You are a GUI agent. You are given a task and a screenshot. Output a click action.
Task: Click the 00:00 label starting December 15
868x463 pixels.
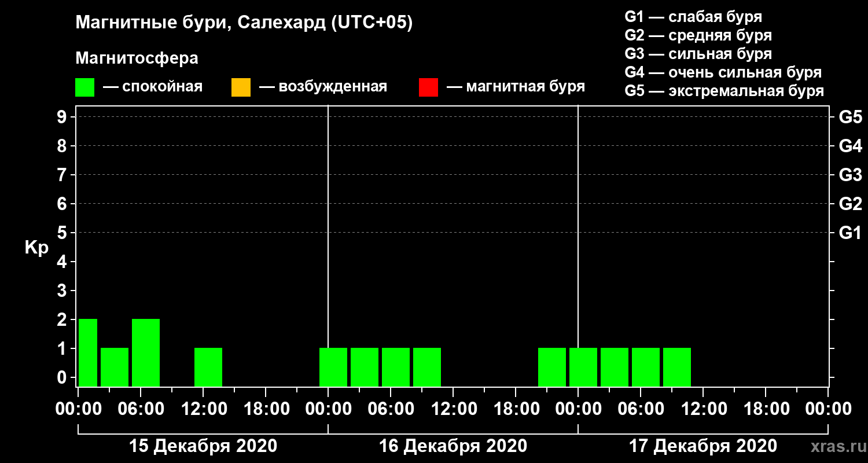tap(78, 409)
